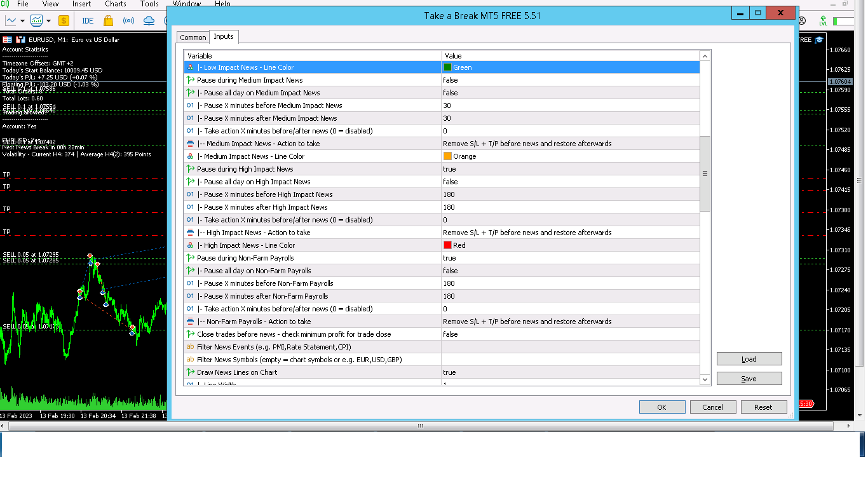Edit 'Pause X minutes before High Impact News' value

pos(571,194)
